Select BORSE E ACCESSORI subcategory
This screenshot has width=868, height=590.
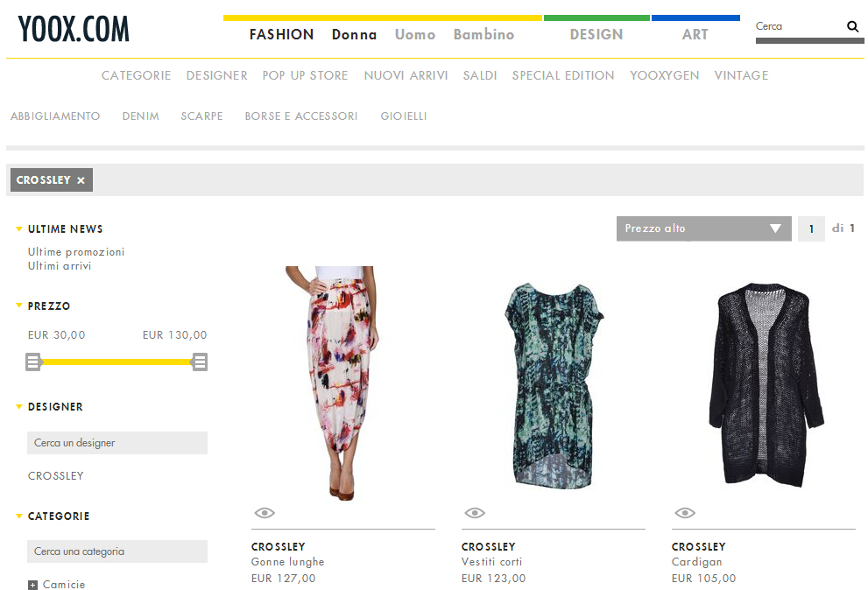(x=301, y=116)
